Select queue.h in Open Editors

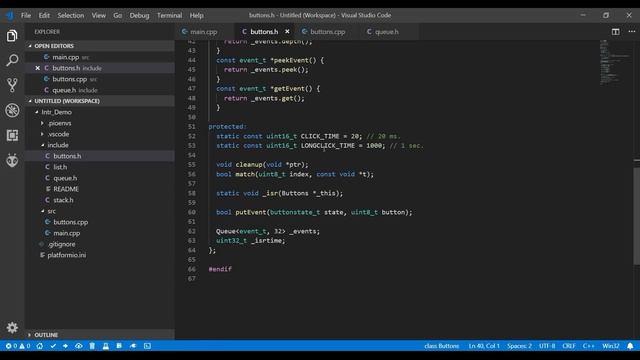[100, 90]
